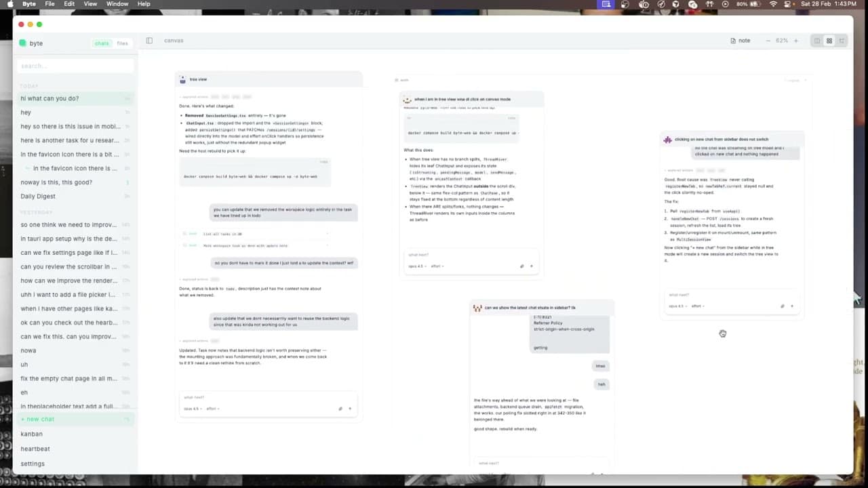Open the Window menu in the menu bar
This screenshot has width=868, height=488.
click(117, 4)
